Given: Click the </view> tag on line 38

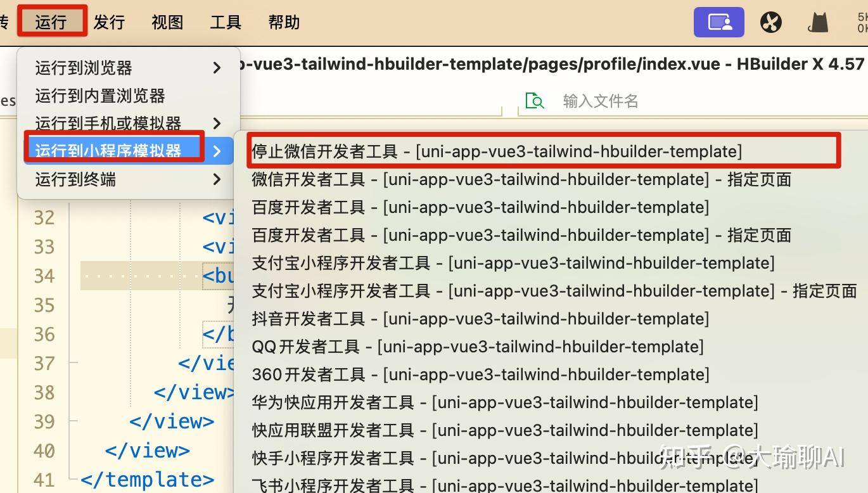Looking at the screenshot, I should (x=194, y=392).
